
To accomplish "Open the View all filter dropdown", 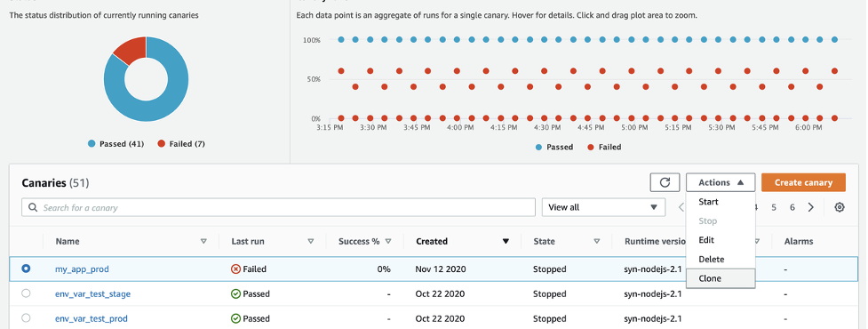I will tap(603, 207).
